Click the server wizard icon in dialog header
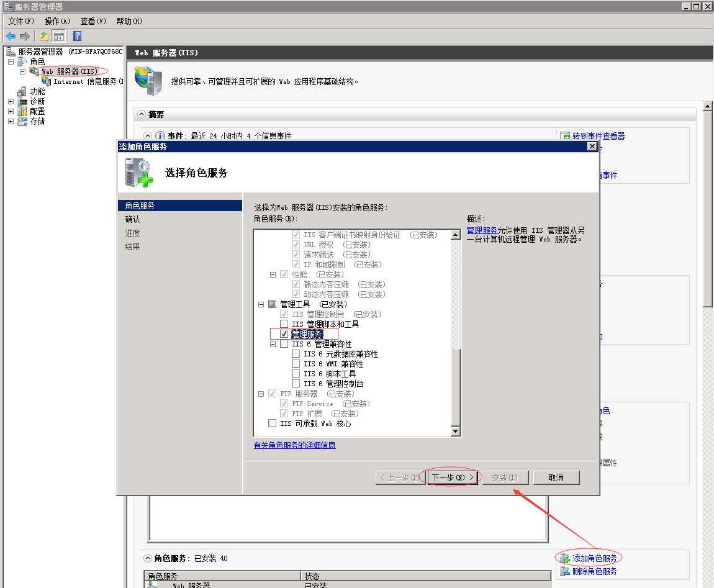Image resolution: width=714 pixels, height=588 pixels. pos(139,172)
